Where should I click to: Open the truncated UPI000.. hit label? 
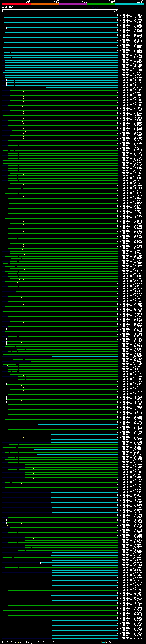tap(132, 254)
